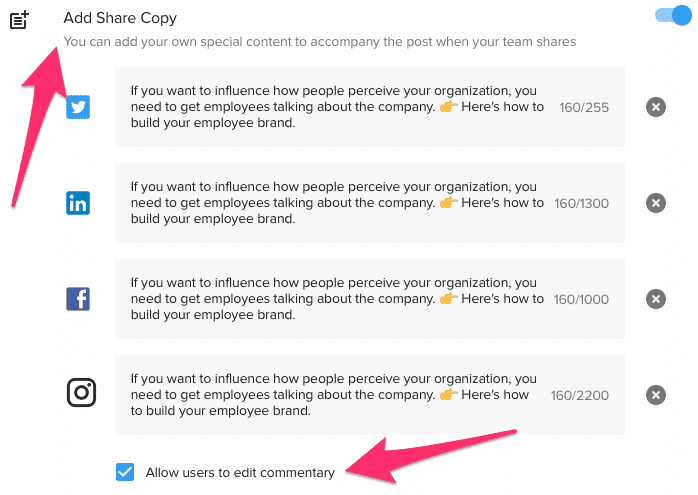Screen dimensions: 698x495
Task: Click the Facebook icon
Action: (79, 298)
